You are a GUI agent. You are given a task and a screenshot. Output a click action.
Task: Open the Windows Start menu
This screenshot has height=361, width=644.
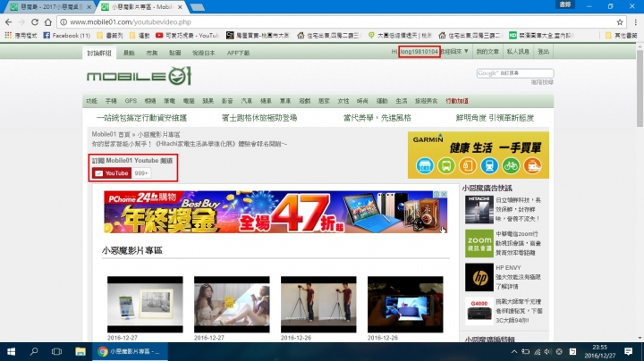pyautogui.click(x=11, y=351)
